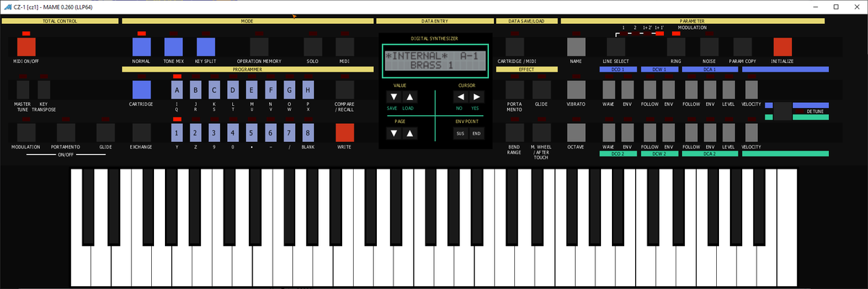Click the Vibrato parameter button
This screenshot has height=289, width=868.
coord(576,90)
